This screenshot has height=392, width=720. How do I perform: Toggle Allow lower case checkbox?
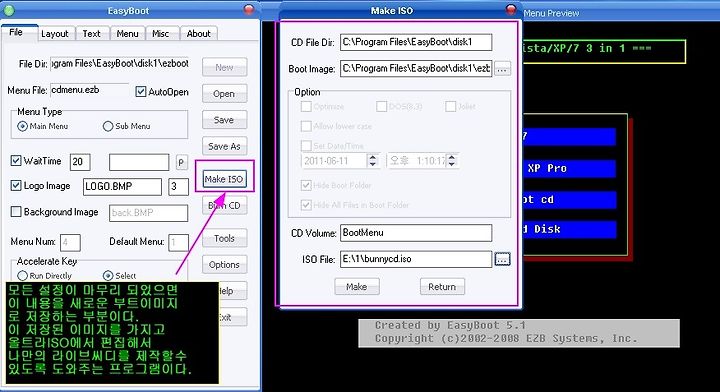coord(306,126)
